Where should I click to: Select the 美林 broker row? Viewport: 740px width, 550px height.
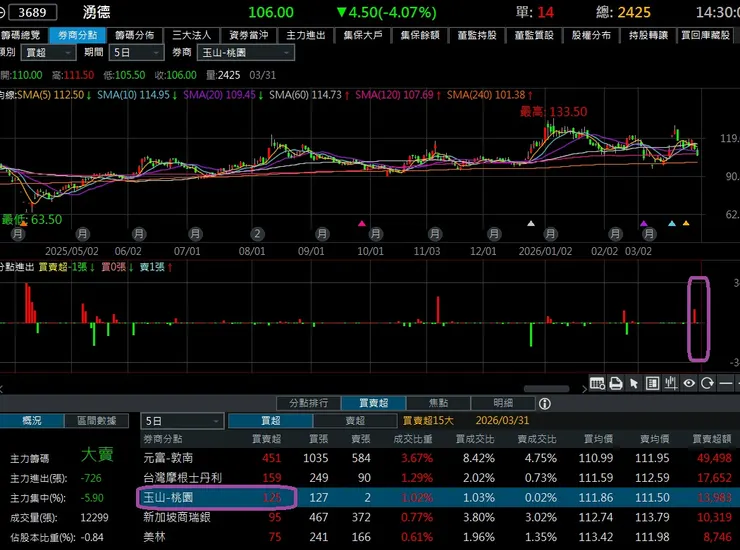point(440,537)
